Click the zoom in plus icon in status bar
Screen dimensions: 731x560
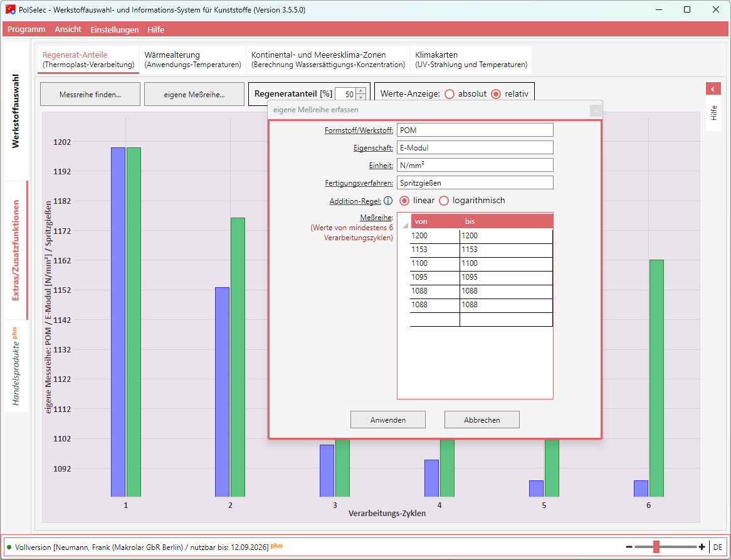point(702,547)
